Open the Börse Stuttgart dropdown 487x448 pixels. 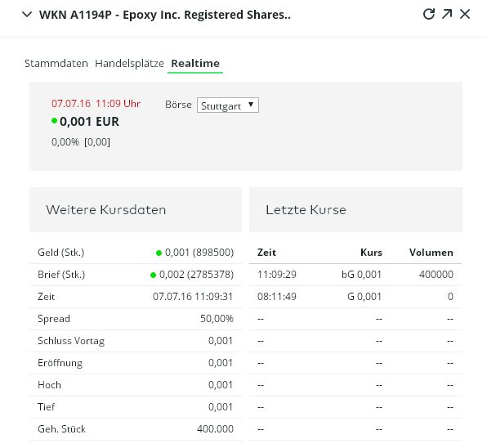click(228, 105)
